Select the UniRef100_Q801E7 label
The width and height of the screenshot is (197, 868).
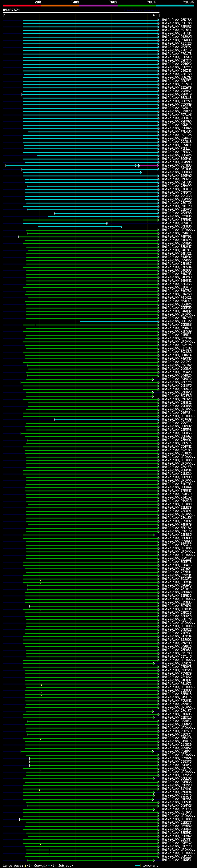pos(177,711)
